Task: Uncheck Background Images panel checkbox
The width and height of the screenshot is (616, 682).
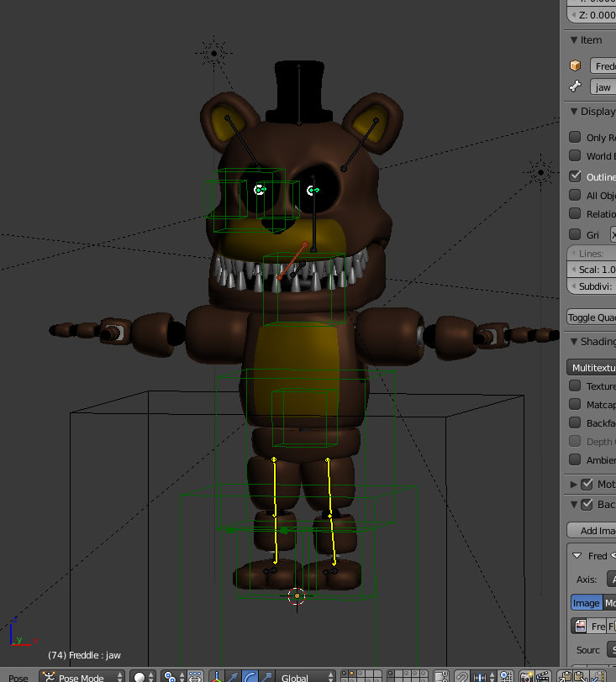Action: pos(587,505)
